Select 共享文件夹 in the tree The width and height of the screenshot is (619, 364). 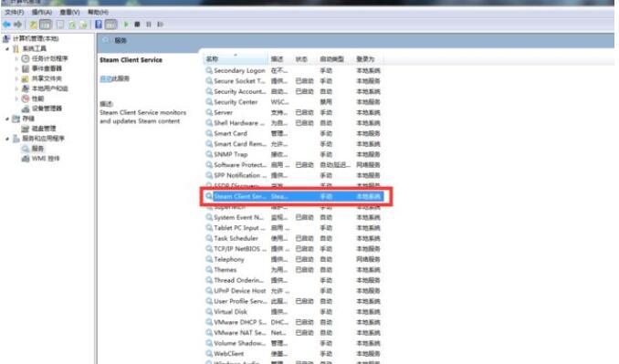[x=47, y=78]
